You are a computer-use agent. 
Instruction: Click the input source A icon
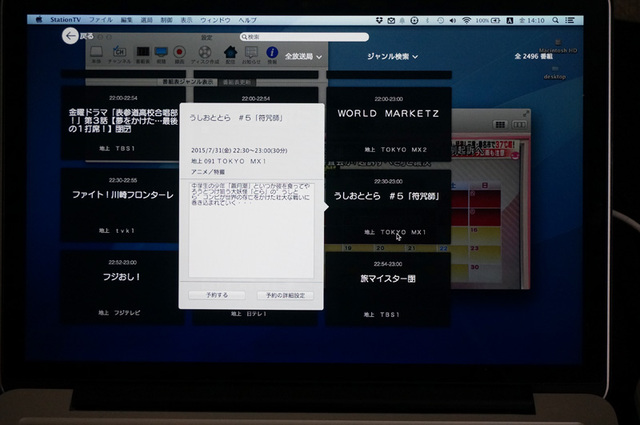(510, 20)
